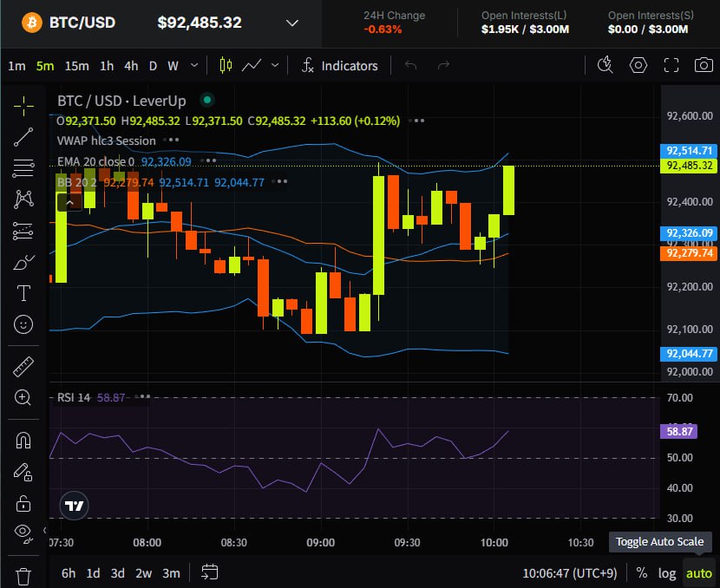The image size is (720, 588).
Task: Expand chart type dropdown arrow
Action: [275, 66]
